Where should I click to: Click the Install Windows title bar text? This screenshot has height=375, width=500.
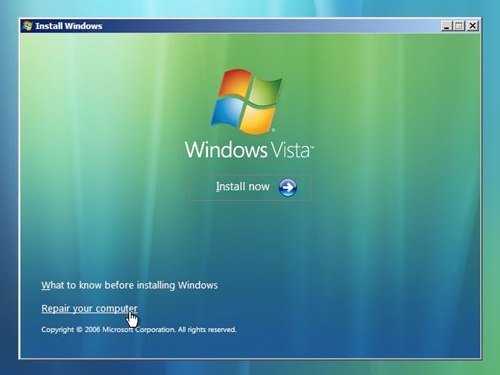pos(69,26)
